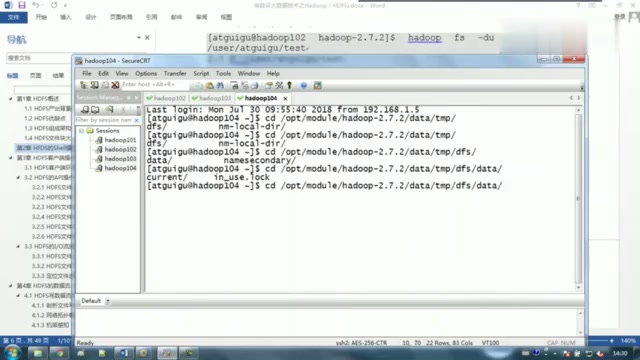Click the Public Key Assistant key icon
This screenshot has height=360, width=640.
click(289, 85)
